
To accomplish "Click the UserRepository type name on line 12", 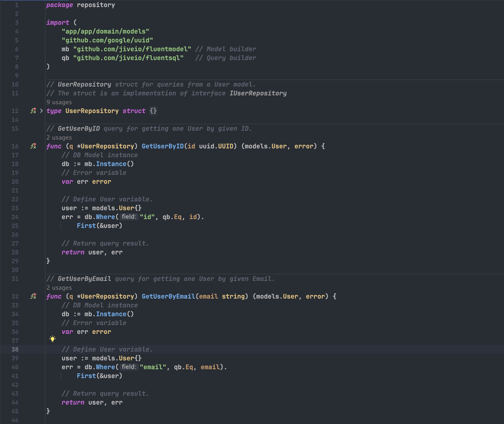I will 92,111.
